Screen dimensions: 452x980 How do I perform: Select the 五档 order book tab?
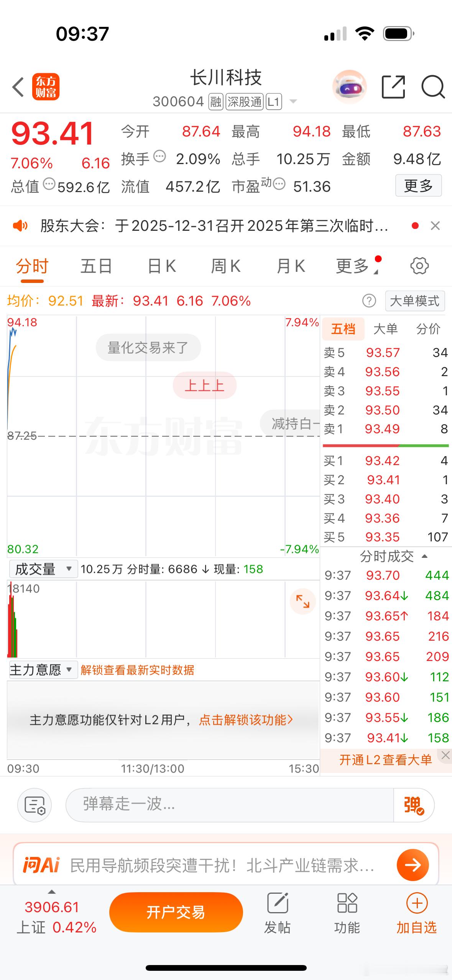343,329
